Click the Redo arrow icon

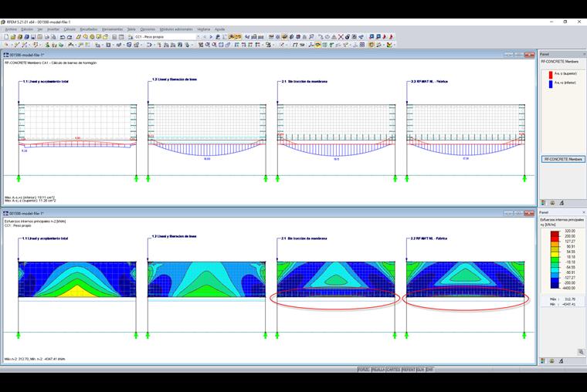point(70,37)
